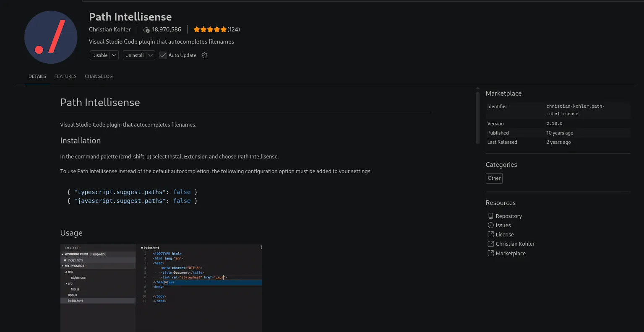
Task: Open publisher Christian Kohler at top
Action: (110, 29)
